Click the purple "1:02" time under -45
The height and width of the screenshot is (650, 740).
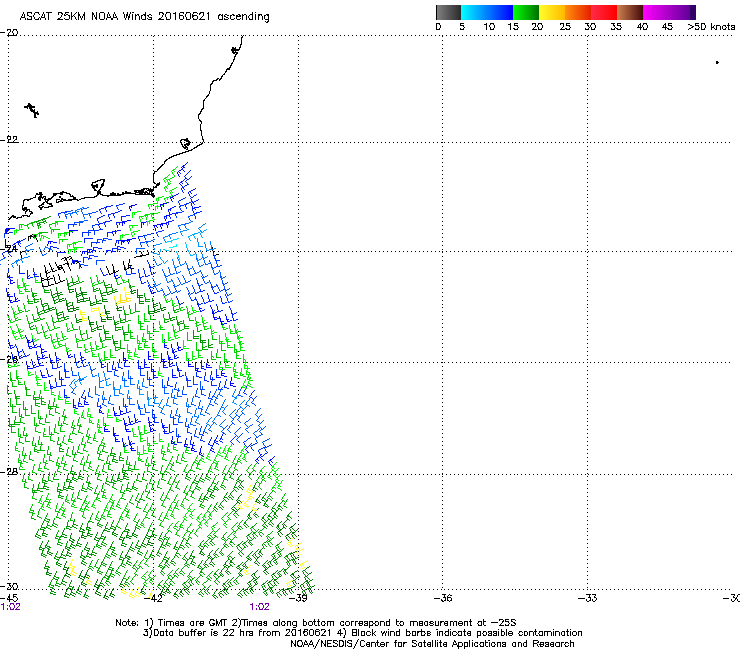click(10, 607)
